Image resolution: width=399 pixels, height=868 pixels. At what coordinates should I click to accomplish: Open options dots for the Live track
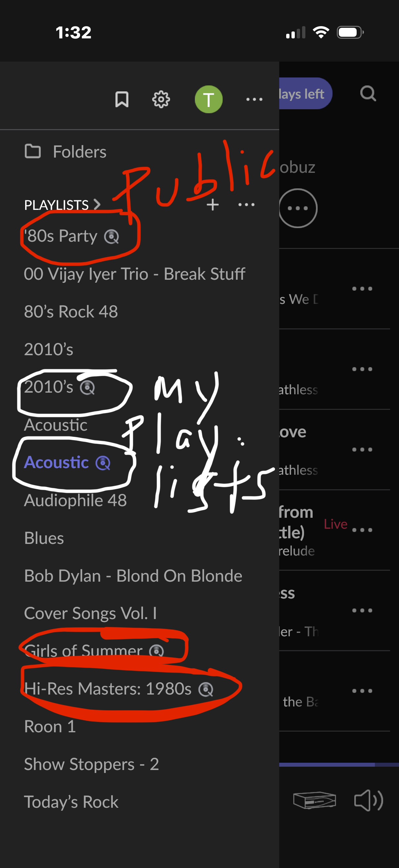coord(362,530)
